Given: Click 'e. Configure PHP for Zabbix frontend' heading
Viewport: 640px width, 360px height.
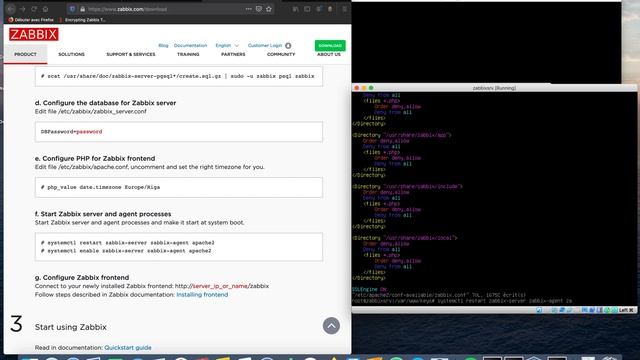Looking at the screenshot, I should 95,158.
